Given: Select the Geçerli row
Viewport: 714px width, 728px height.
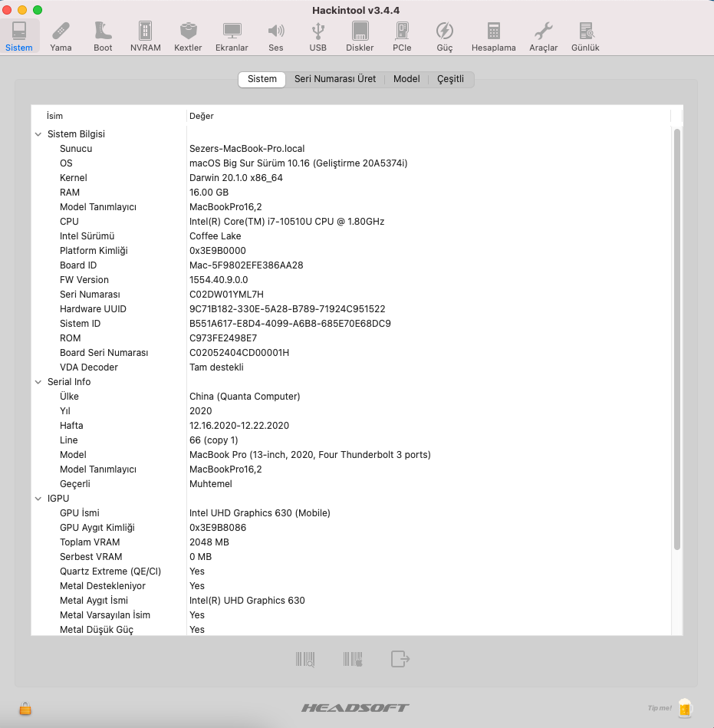Looking at the screenshot, I should [x=351, y=484].
